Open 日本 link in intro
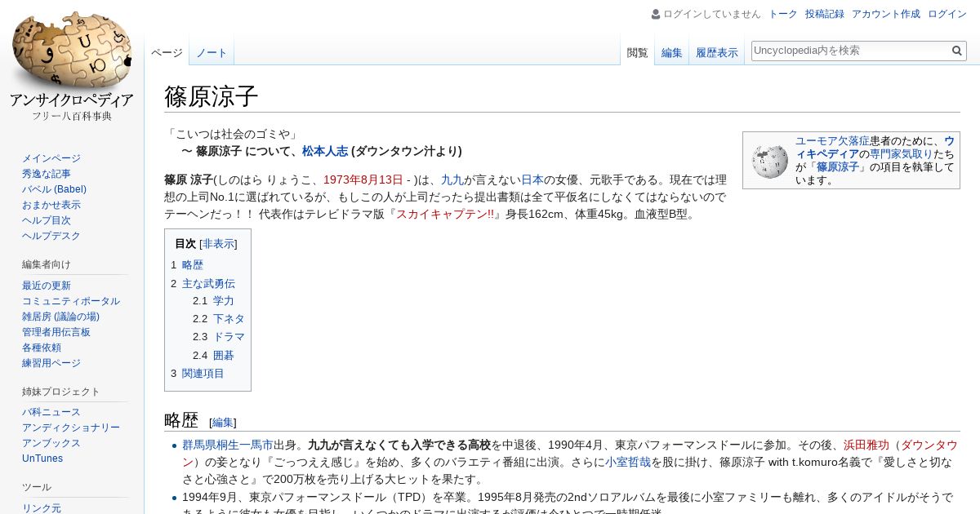980x514 pixels. pos(532,180)
